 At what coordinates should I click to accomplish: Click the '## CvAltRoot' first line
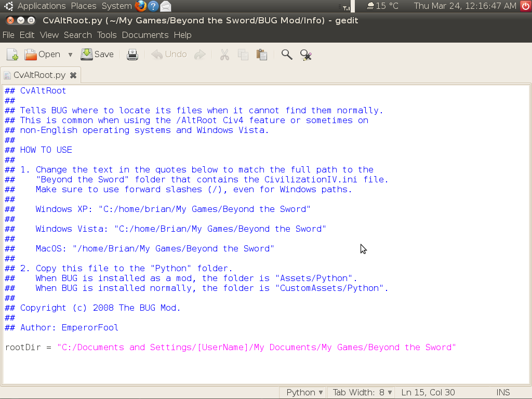coord(35,91)
